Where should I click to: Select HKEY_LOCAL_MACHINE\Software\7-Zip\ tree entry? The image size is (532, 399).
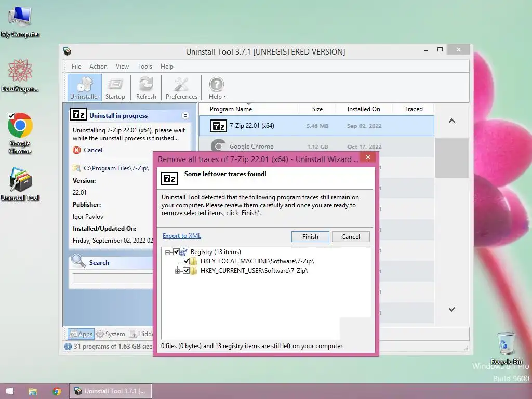[x=257, y=261]
